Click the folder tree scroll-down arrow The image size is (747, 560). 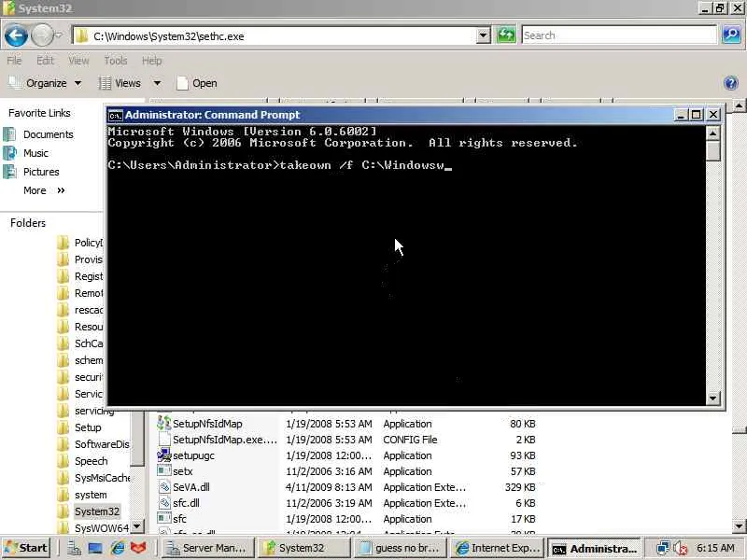pos(137,526)
